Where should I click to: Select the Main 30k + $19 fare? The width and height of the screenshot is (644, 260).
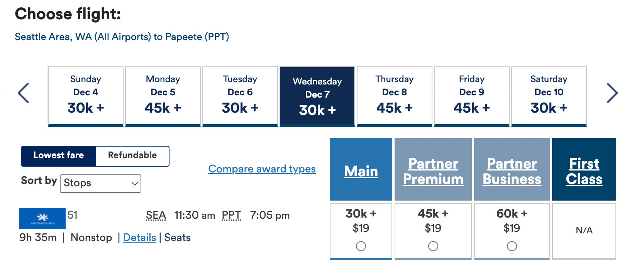coord(361,246)
